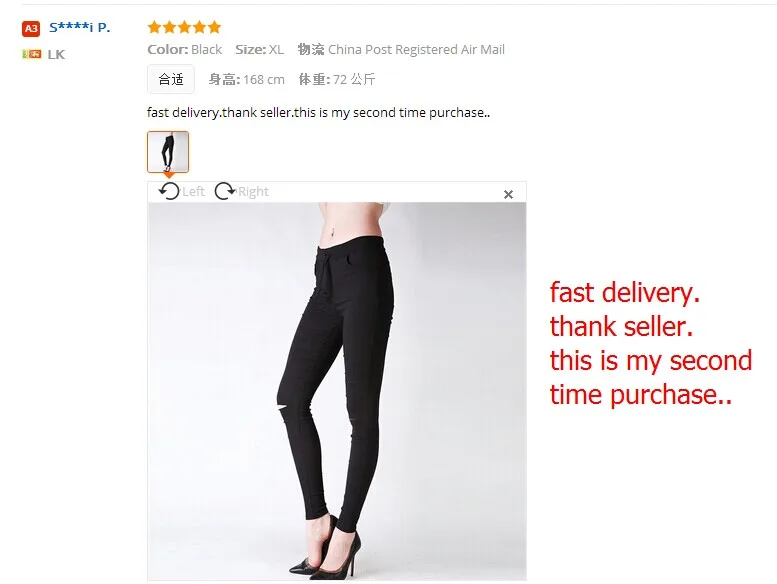Viewport: 777px width, 584px height.
Task: Click the red annotation review text
Action: (x=651, y=343)
